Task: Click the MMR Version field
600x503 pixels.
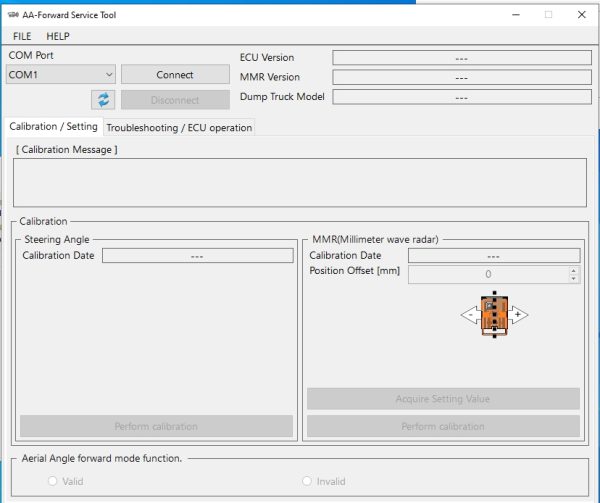Action: pos(462,77)
